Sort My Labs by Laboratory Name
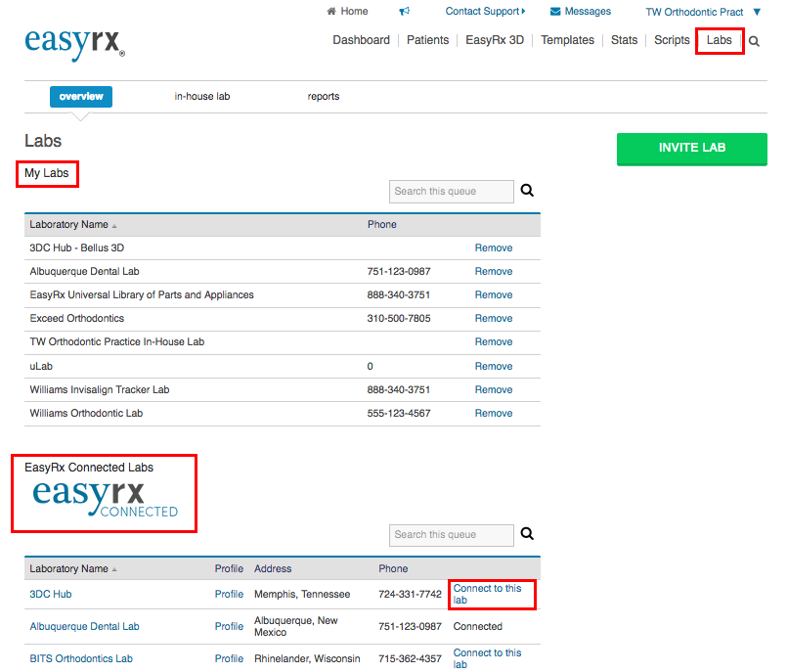 click(73, 224)
